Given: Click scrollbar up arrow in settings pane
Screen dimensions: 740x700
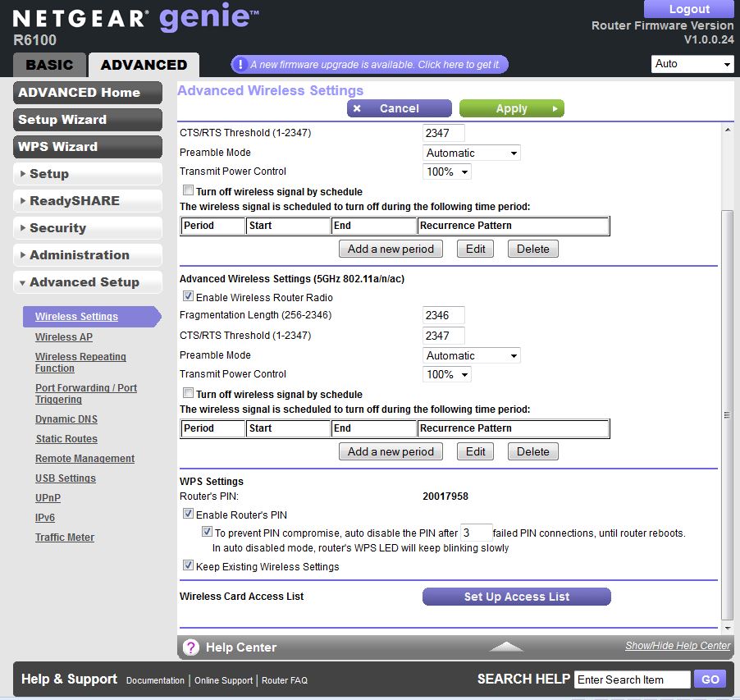Looking at the screenshot, I should click(x=727, y=130).
